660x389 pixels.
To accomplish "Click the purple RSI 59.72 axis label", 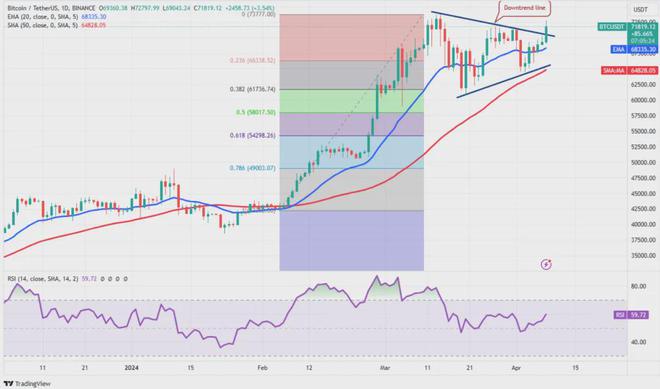I will [x=631, y=315].
